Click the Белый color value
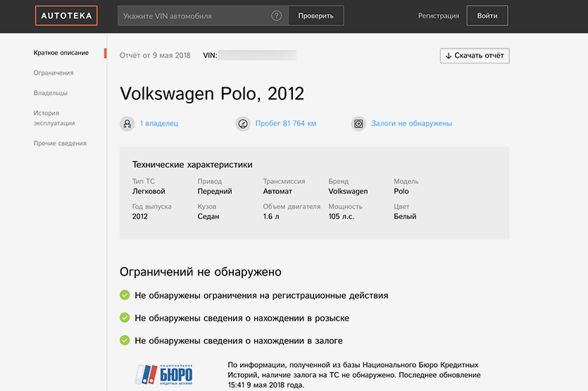 tap(405, 216)
